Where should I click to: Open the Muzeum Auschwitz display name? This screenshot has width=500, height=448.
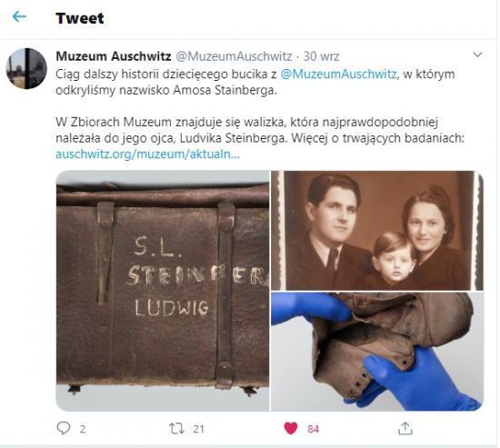[114, 56]
